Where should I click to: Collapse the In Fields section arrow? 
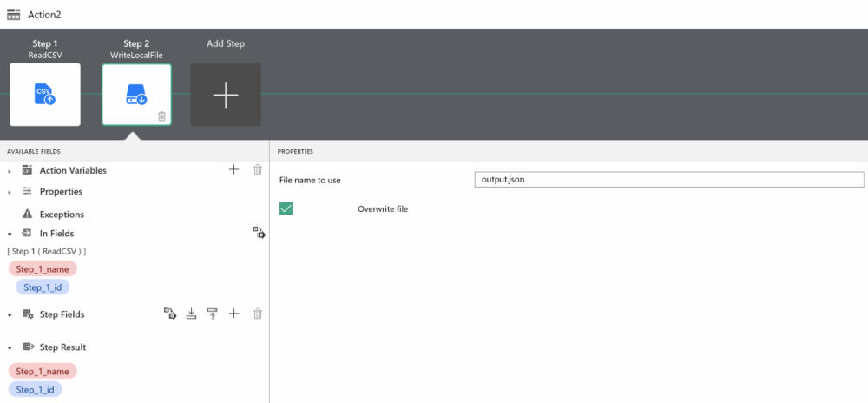coord(10,235)
